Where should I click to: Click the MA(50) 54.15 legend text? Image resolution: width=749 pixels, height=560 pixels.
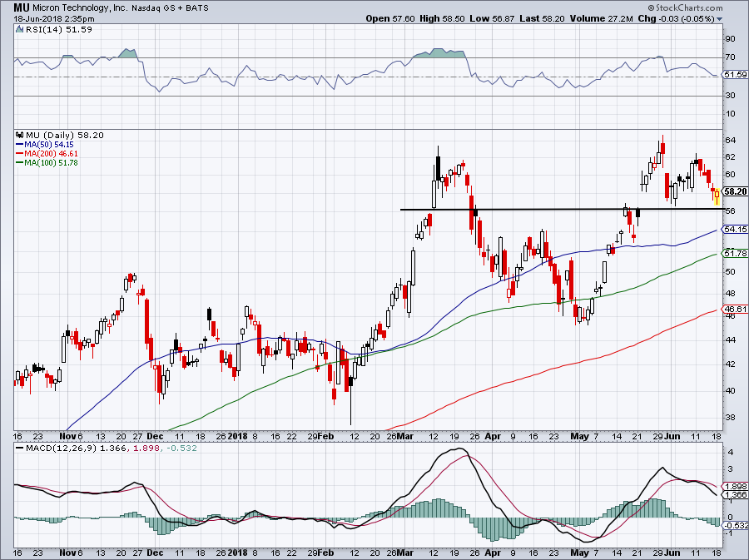[x=49, y=145]
